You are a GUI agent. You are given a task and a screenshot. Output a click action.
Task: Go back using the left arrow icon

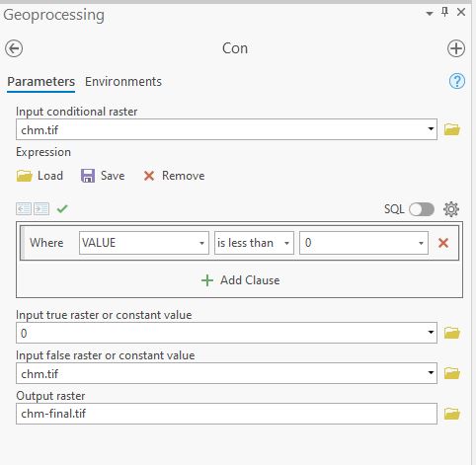click(x=14, y=48)
